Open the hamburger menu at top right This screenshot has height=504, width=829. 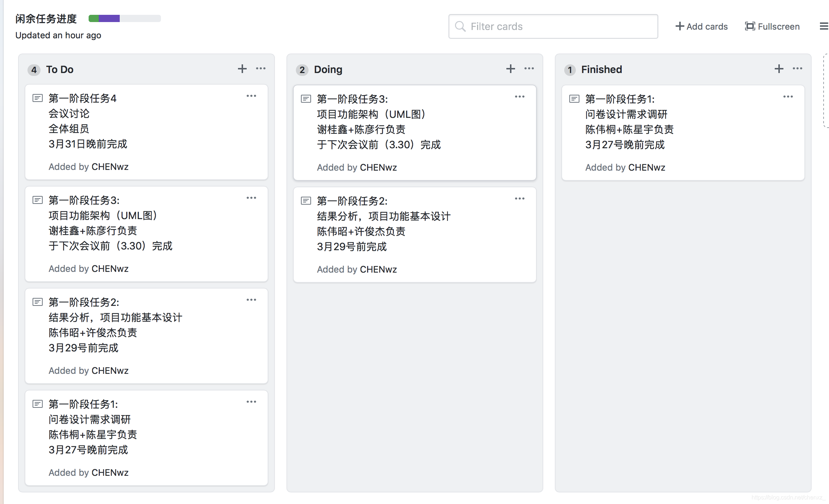click(x=824, y=26)
